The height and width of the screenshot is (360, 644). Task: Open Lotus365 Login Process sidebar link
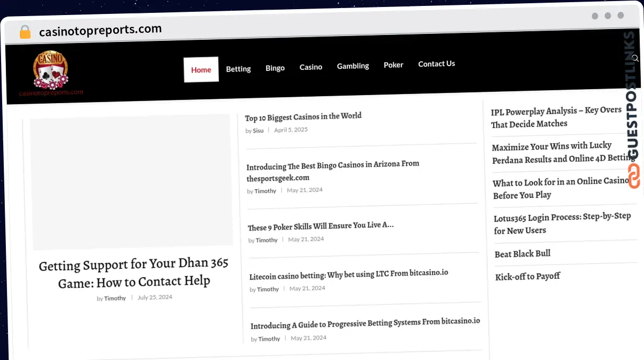click(x=562, y=224)
